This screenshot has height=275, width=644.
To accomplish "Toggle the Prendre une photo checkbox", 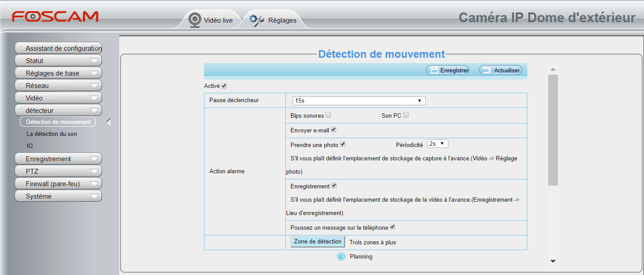I will click(x=343, y=144).
